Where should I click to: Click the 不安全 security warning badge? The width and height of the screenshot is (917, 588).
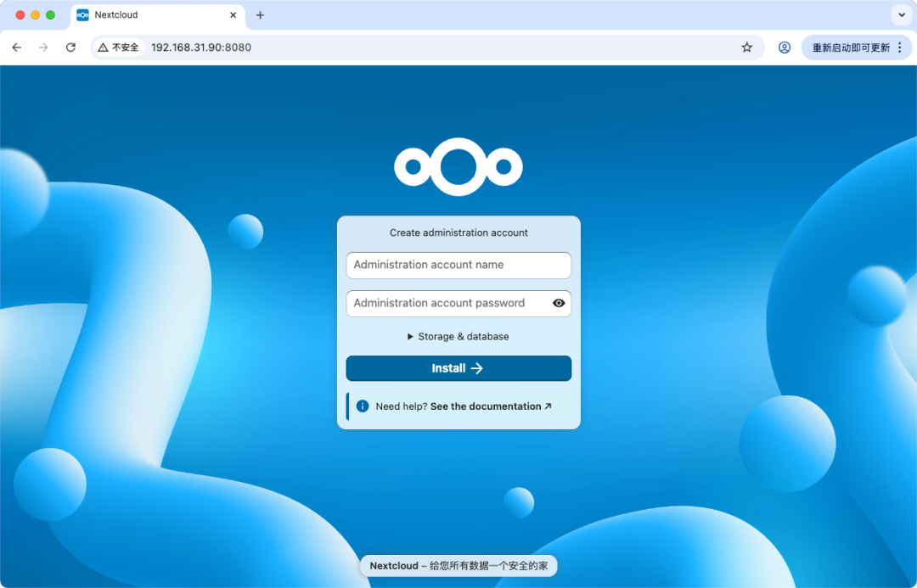tap(117, 48)
